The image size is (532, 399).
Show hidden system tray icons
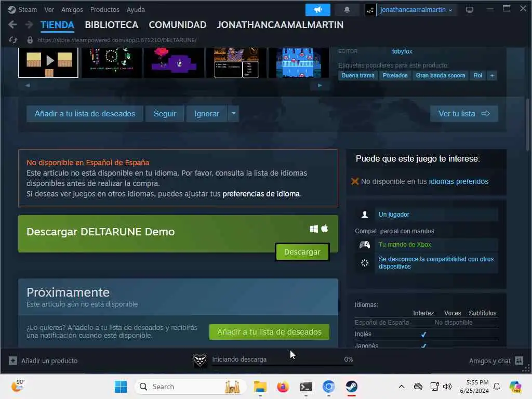coord(402,387)
